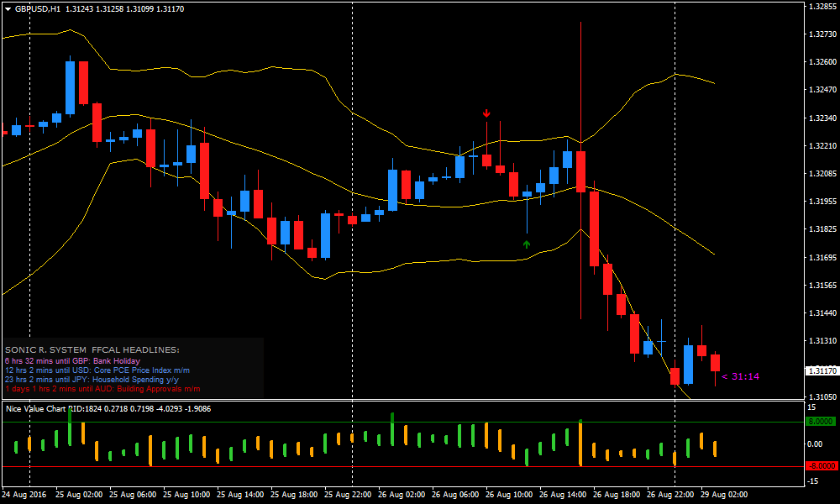This screenshot has height=504, width=840.
Task: Click the 0.00 level on indicator scale
Action: point(815,444)
